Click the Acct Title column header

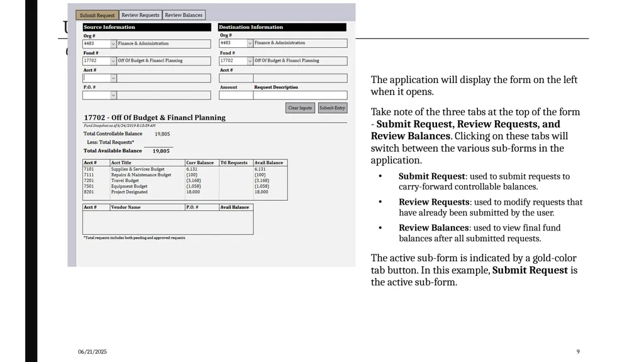click(147, 163)
